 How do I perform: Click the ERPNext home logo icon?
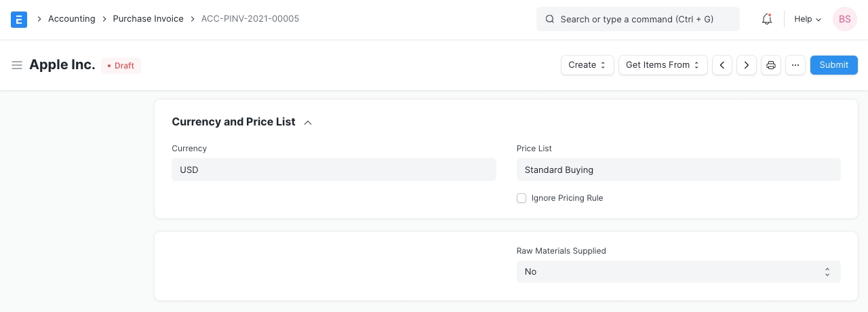point(19,19)
